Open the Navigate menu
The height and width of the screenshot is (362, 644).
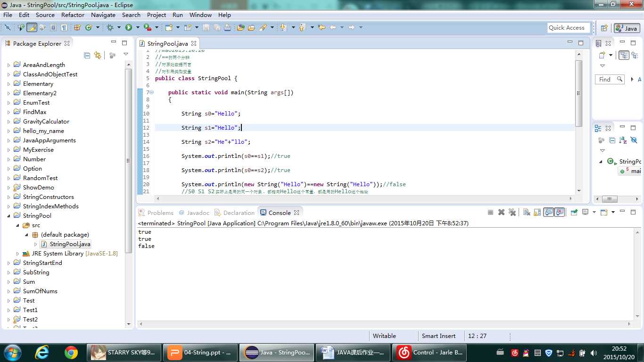pos(103,15)
